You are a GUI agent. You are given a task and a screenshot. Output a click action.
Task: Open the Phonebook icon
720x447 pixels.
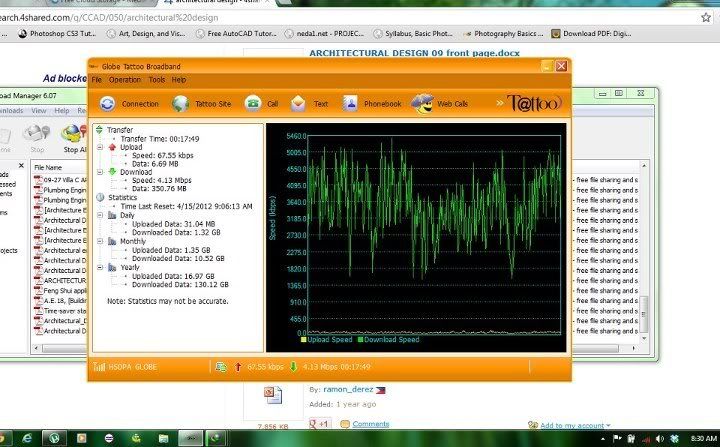tap(350, 103)
